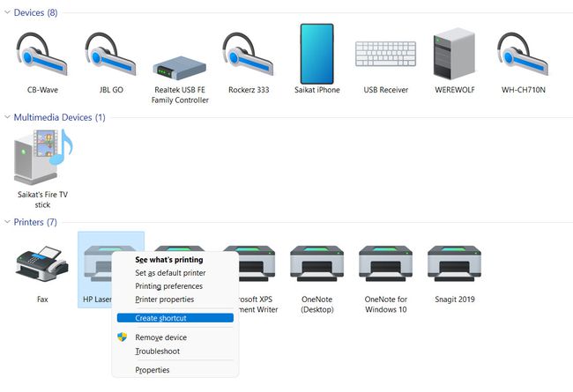Click the OneNote (Desktop) printer icon
Screen dimensions: 573x392
tap(316, 263)
